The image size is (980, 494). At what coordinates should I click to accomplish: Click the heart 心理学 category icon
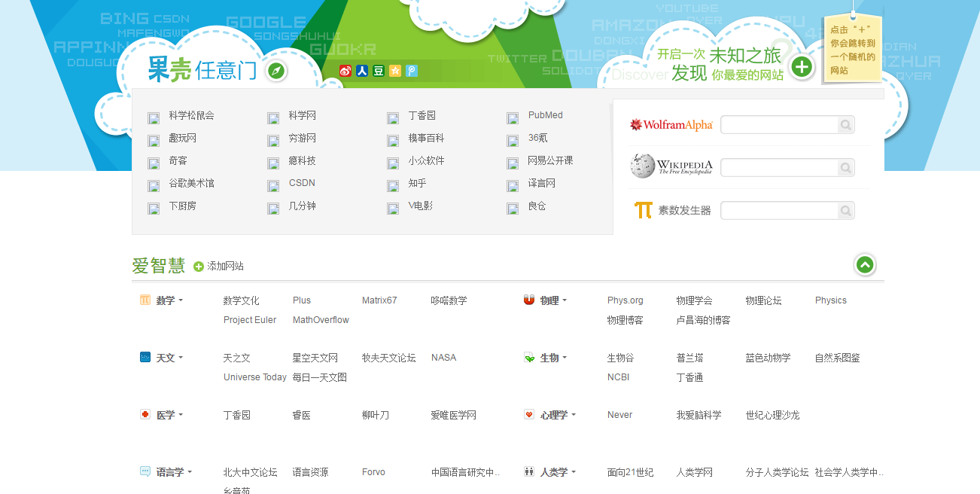529,414
